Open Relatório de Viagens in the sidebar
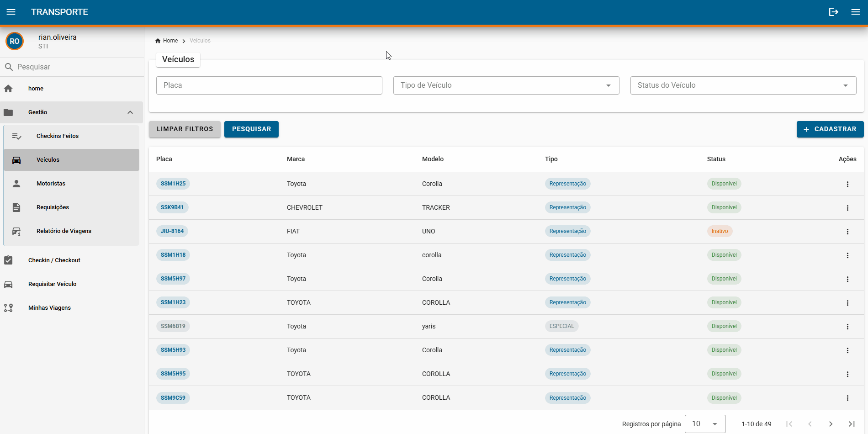868x434 pixels. [x=71, y=231]
